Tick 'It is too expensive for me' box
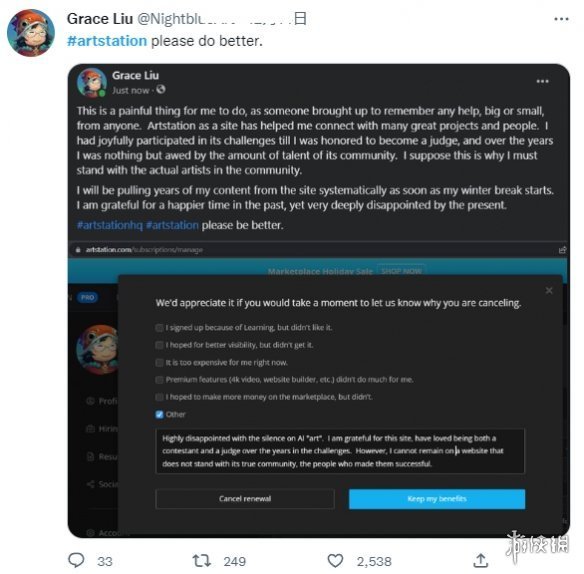 (159, 362)
